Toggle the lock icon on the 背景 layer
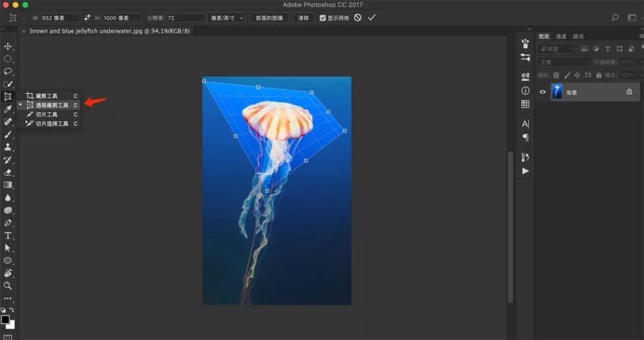644x340 pixels. [629, 92]
